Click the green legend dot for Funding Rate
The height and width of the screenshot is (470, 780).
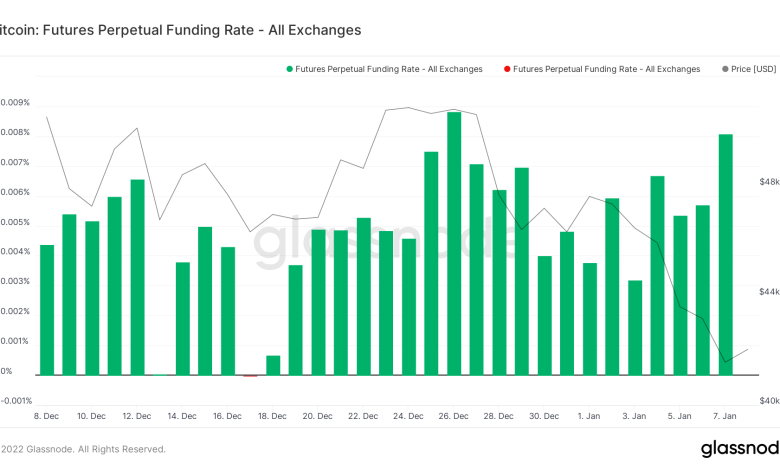click(x=290, y=69)
